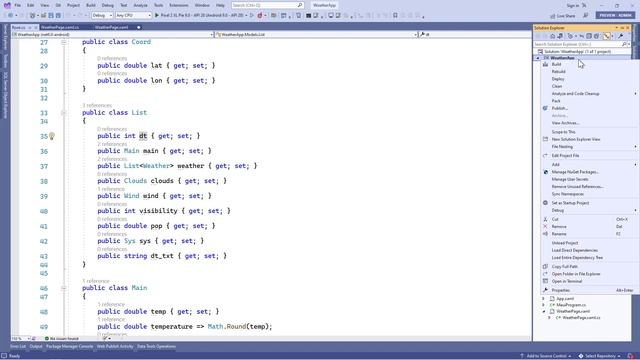The width and height of the screenshot is (640, 360).
Task: Collapse WeatherPage.xaml tree node
Action: [544, 311]
